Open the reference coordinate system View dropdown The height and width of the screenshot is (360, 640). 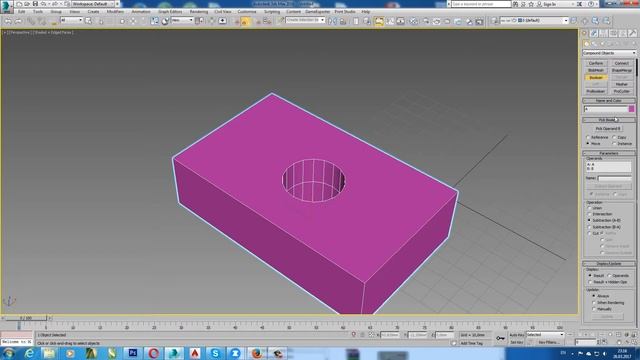182,20
